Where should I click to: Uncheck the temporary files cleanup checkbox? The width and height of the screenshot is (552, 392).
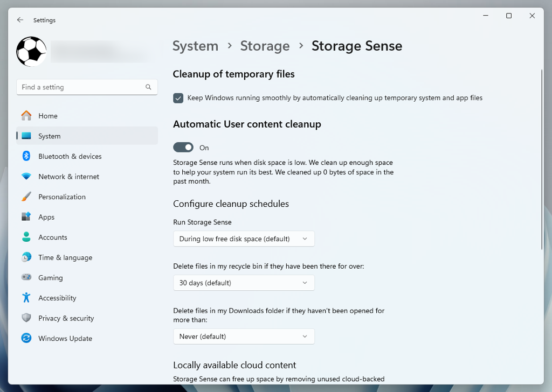pos(178,98)
